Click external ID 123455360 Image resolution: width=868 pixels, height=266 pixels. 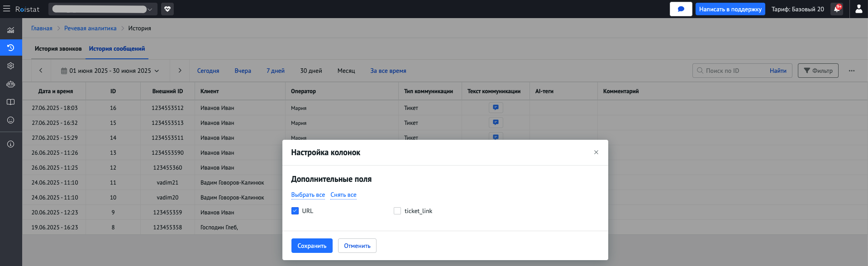click(167, 167)
